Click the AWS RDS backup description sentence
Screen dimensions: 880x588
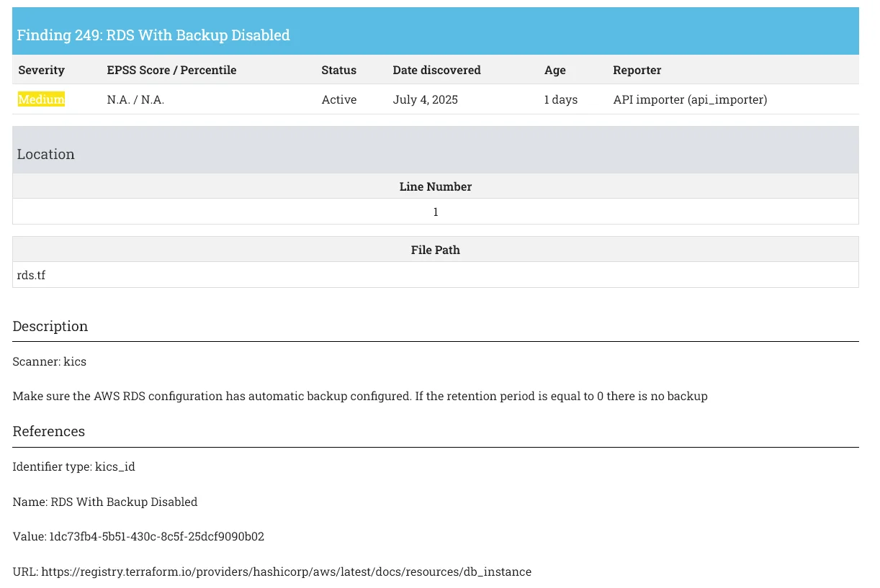click(360, 396)
